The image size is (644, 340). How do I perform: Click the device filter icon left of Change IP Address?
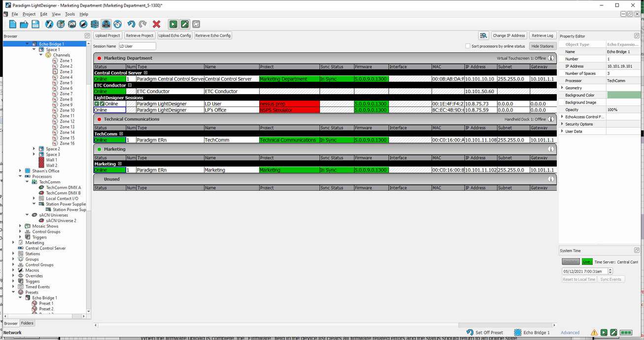483,35
